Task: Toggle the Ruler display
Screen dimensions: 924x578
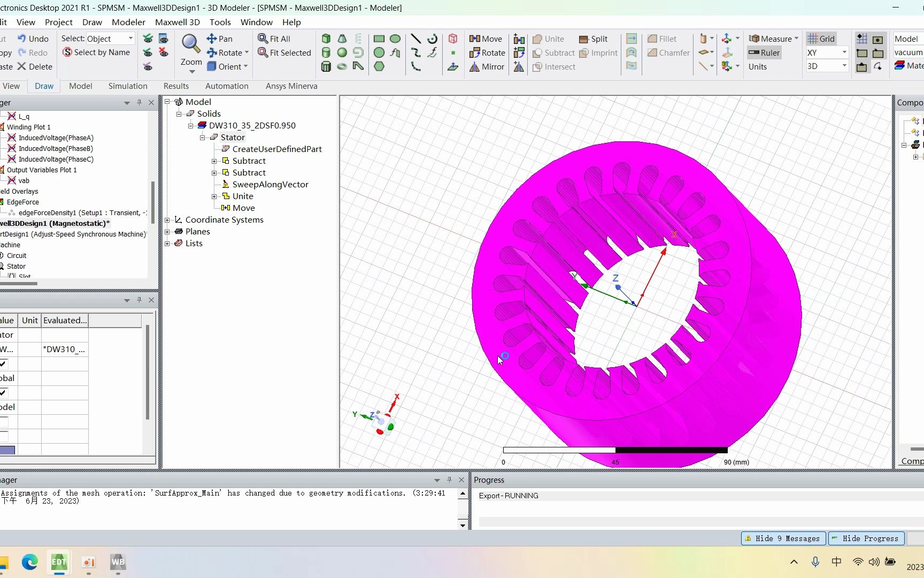Action: tap(764, 52)
